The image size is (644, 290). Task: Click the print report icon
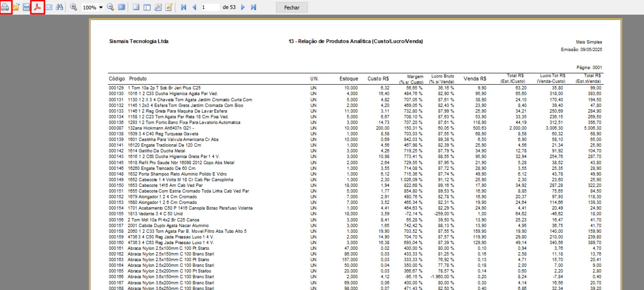pyautogui.click(x=5, y=7)
